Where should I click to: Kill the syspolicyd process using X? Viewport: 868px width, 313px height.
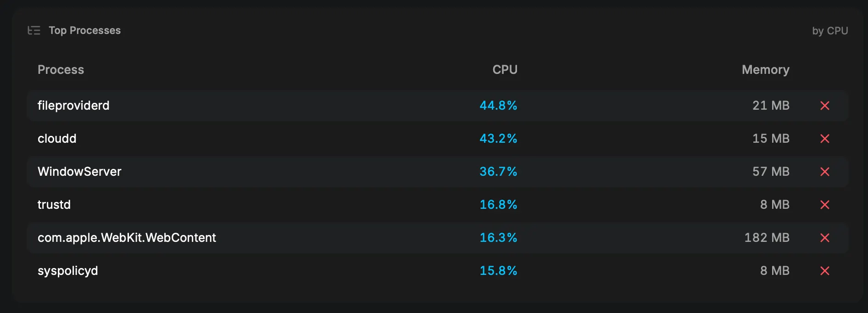pyautogui.click(x=824, y=271)
